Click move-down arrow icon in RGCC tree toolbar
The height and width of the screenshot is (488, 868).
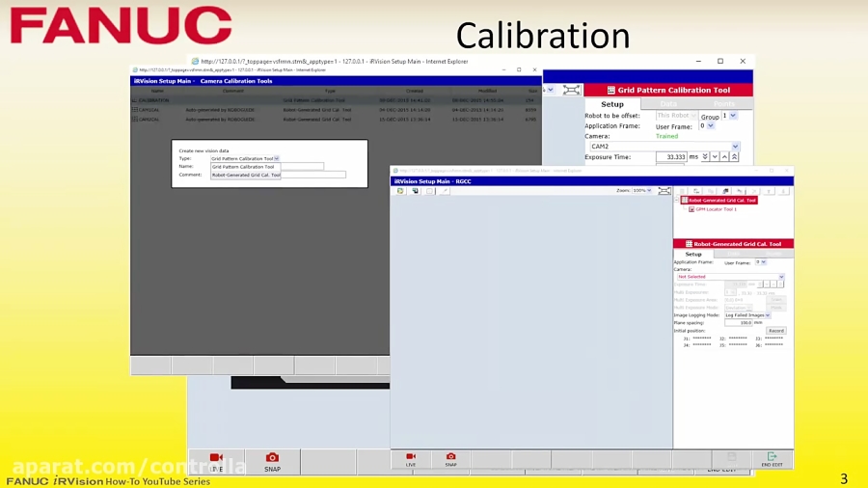783,191
